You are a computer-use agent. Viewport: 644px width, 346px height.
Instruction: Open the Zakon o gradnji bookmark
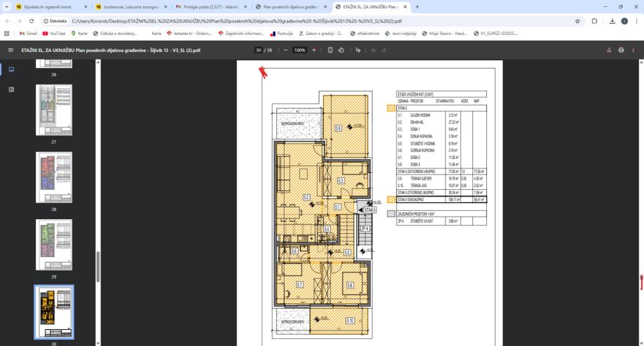(x=321, y=33)
